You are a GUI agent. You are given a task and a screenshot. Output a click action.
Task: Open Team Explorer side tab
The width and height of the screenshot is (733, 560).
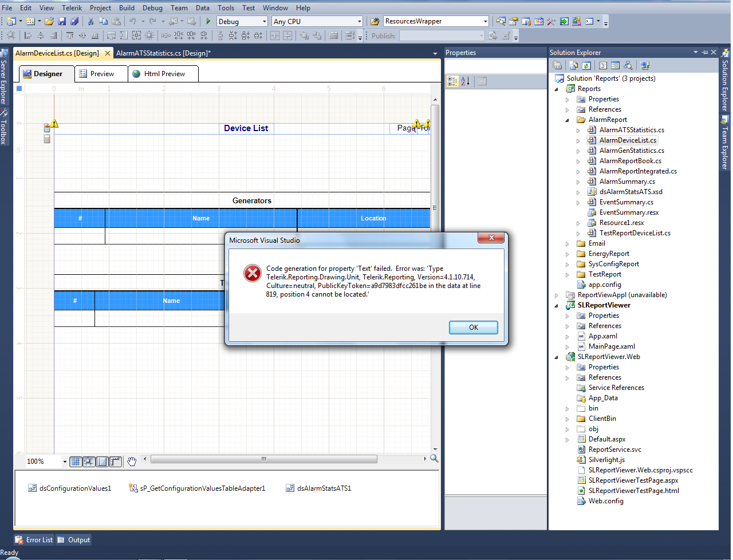coord(725,143)
